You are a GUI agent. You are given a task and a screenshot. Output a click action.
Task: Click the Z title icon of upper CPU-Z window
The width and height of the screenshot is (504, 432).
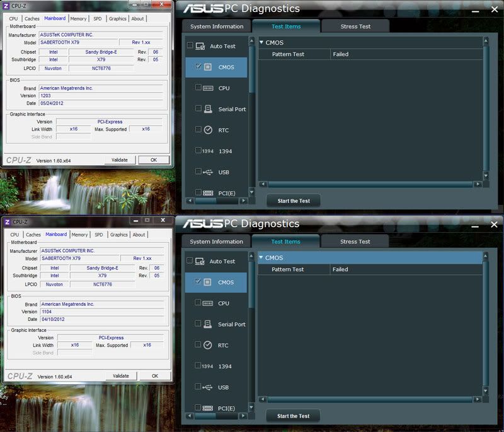6,6
